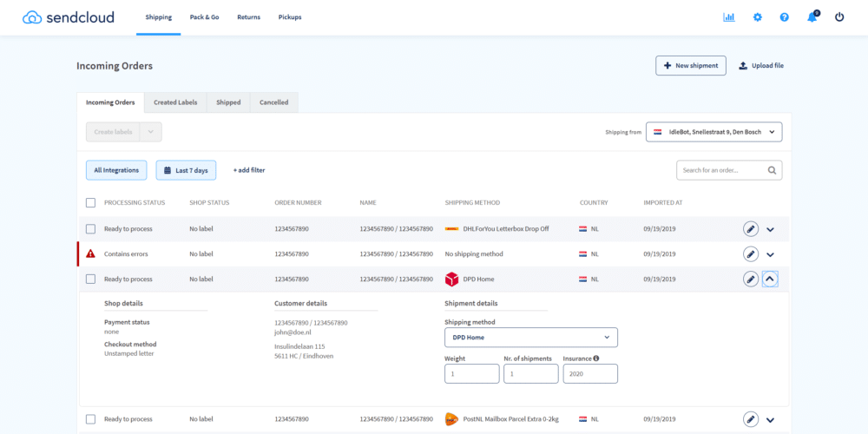Click the PostNL carrier logo

click(451, 419)
